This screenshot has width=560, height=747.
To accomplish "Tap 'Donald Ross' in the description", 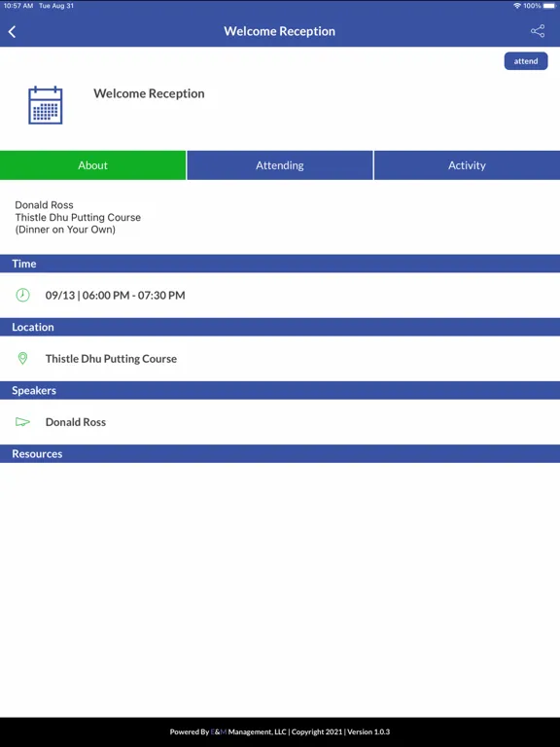I will [x=45, y=205].
